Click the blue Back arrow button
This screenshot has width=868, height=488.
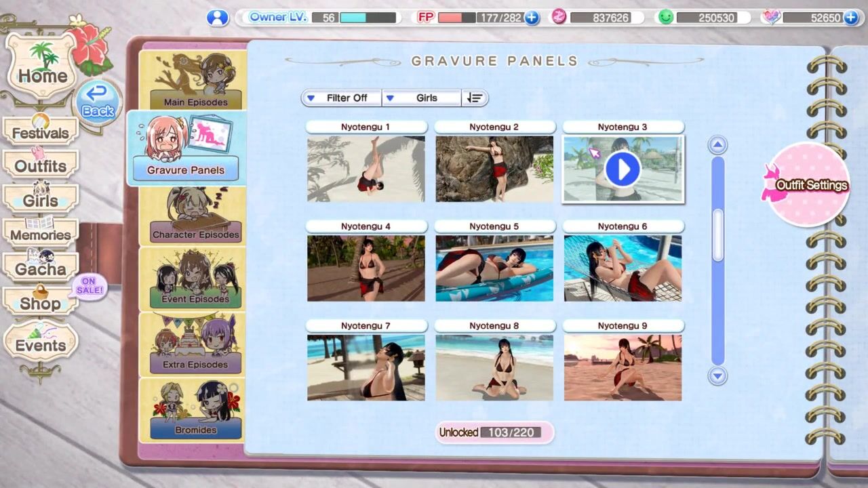coord(98,102)
